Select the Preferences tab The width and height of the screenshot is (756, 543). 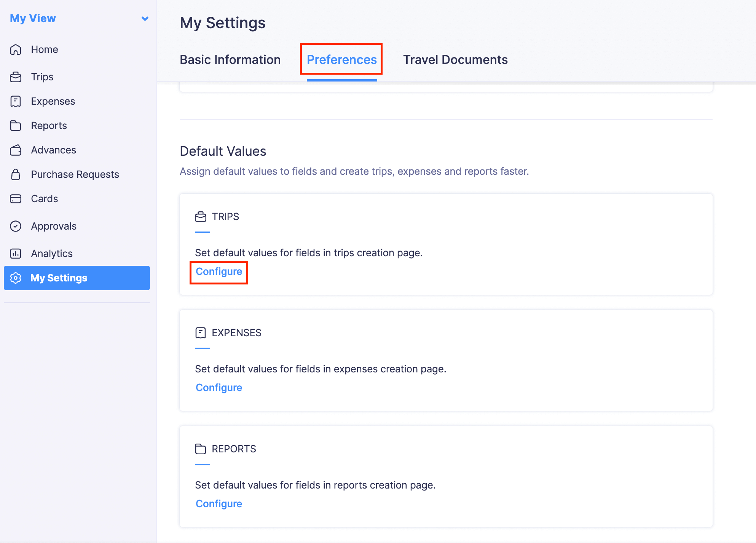click(341, 60)
